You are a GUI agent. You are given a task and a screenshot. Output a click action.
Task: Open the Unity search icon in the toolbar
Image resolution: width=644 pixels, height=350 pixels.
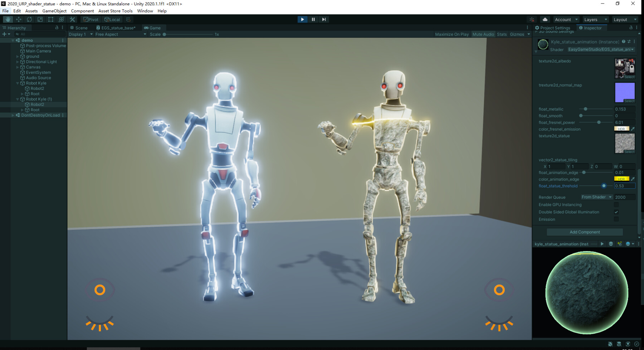point(532,19)
